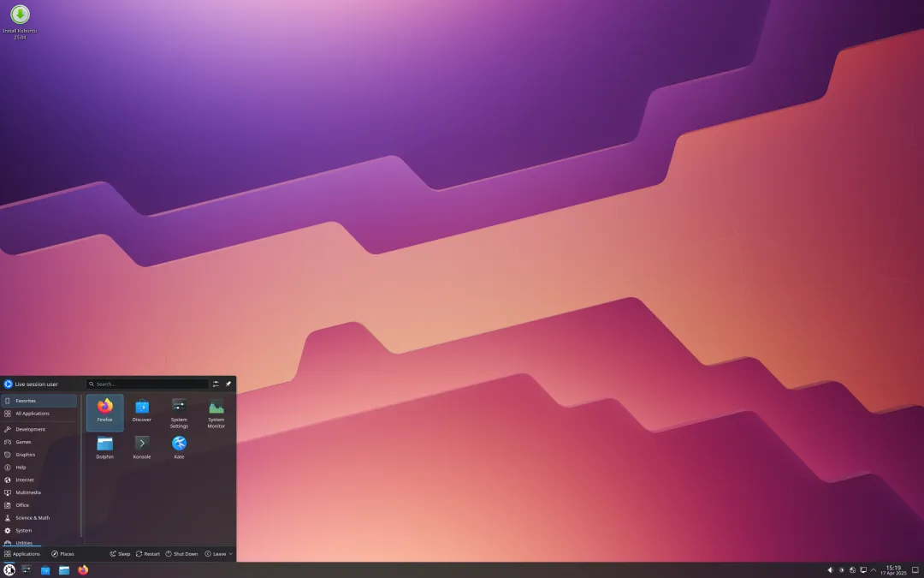Launch System Monitor from the Favorites grid
Screen dimensions: 924x578
click(x=216, y=412)
